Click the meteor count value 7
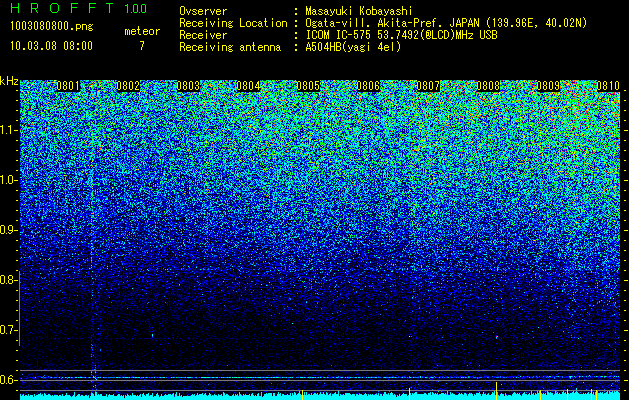Image resolution: width=629 pixels, height=400 pixels. point(142,46)
